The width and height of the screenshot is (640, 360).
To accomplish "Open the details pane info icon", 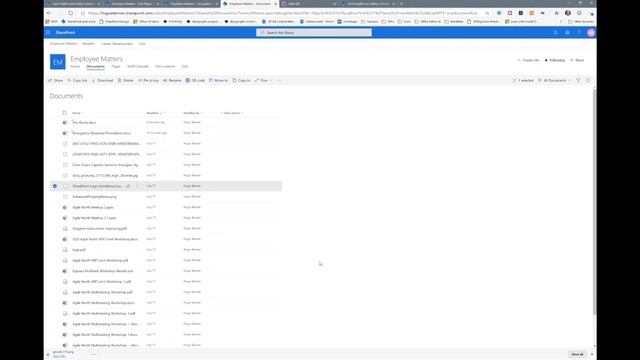I will 588,80.
